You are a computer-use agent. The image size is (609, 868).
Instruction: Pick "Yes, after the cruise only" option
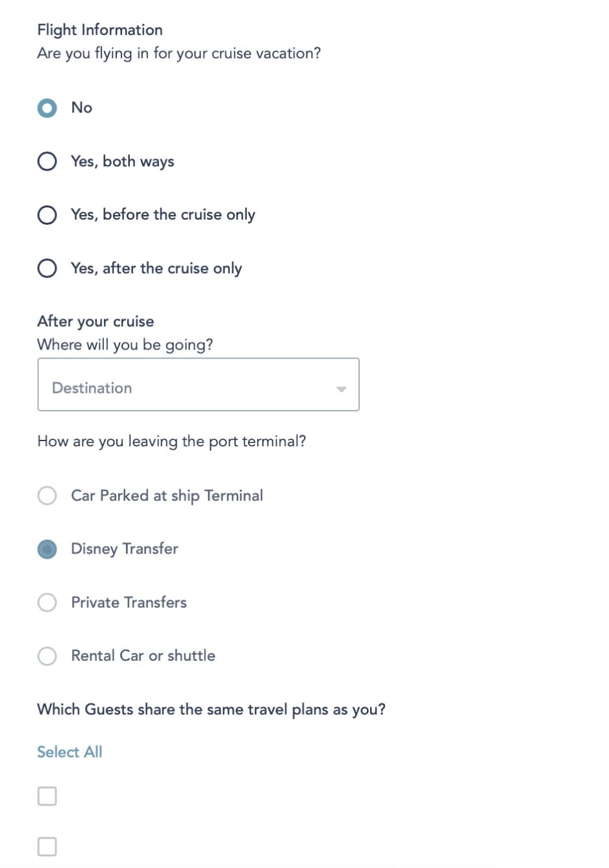click(x=47, y=268)
